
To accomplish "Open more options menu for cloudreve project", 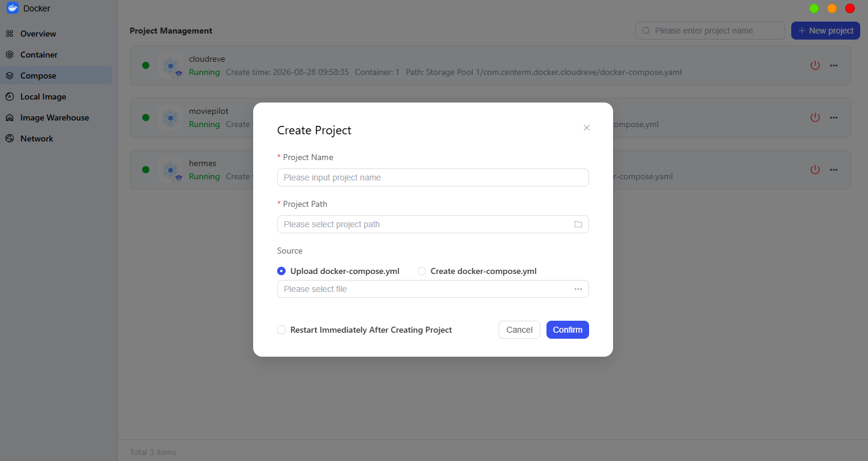I will point(834,65).
